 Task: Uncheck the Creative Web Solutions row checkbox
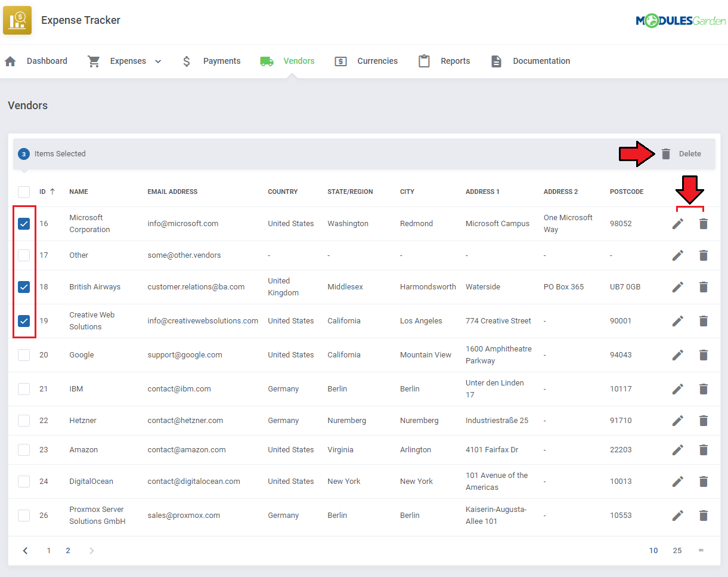[x=24, y=321]
